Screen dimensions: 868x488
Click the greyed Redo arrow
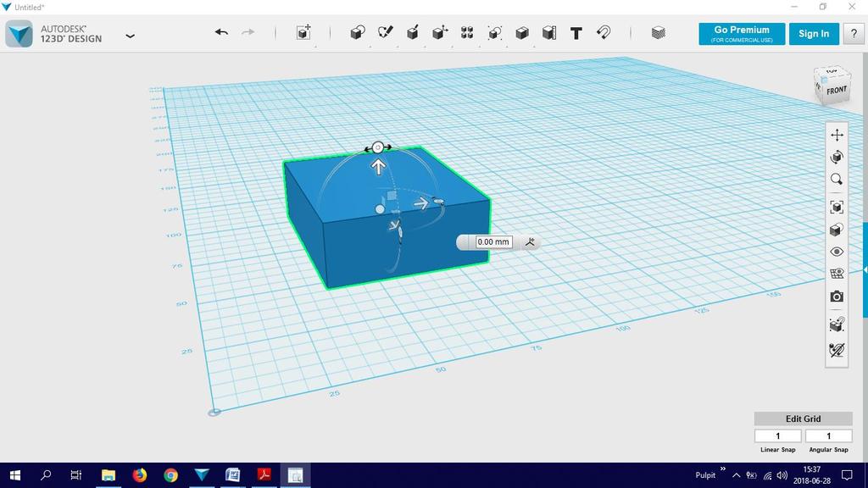tap(248, 33)
